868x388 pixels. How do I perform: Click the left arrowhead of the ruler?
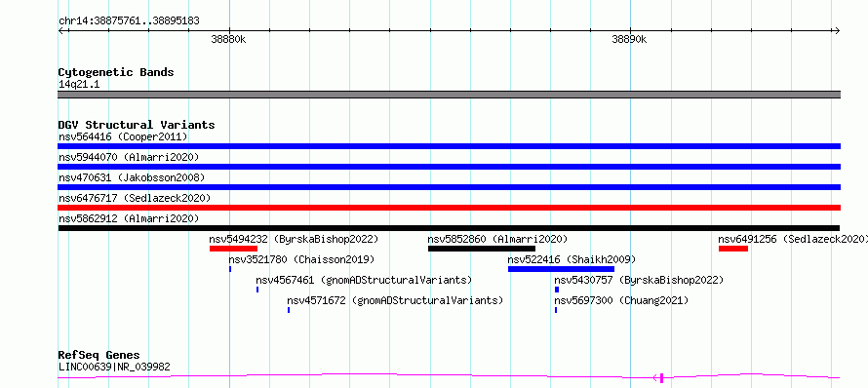click(x=60, y=30)
